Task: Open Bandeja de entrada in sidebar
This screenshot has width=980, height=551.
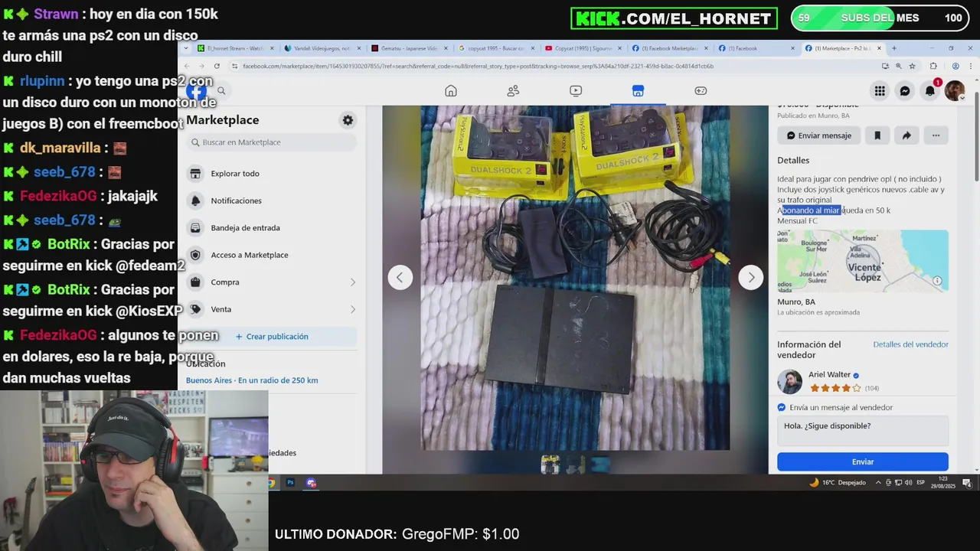Action: [x=271, y=228]
